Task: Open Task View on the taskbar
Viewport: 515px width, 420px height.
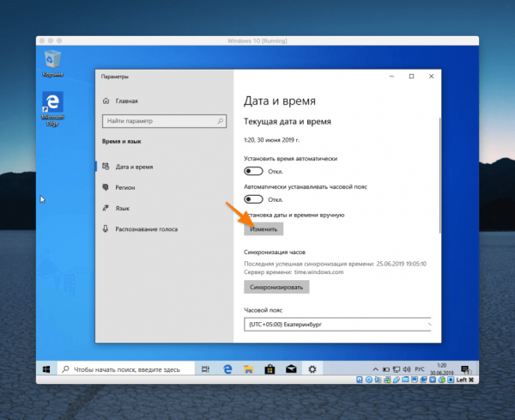Action: point(205,369)
